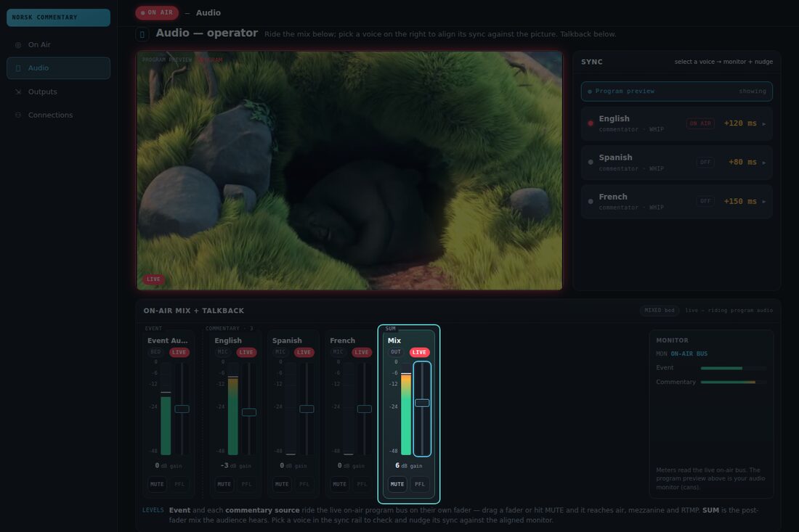
Task: Expand the French sync row arrow
Action: tap(764, 202)
